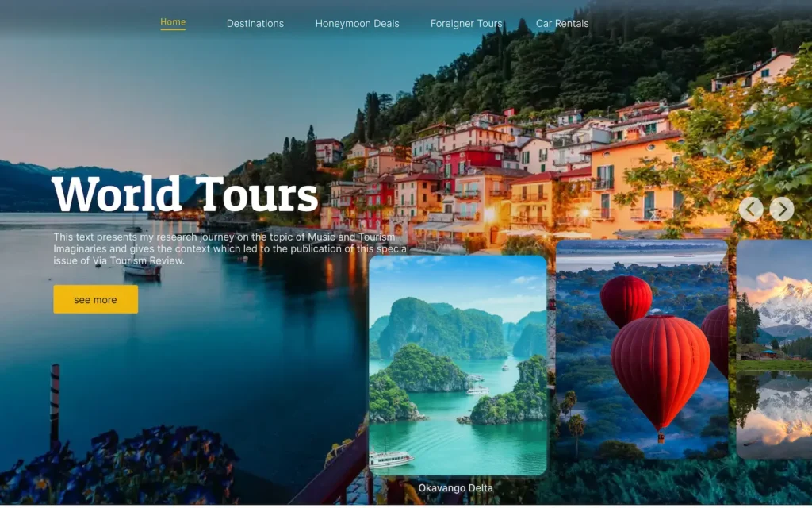Advance carousel with the next arrow
This screenshot has height=508, width=812.
[x=781, y=210]
